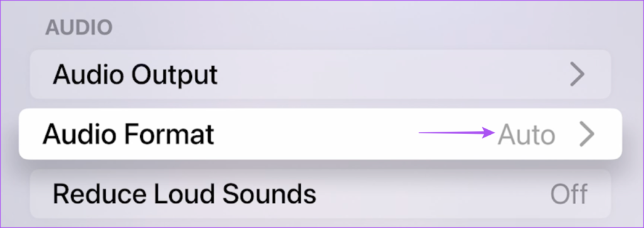644x228 pixels.
Task: Select the Reduce Loud Sounds row
Action: [320, 193]
